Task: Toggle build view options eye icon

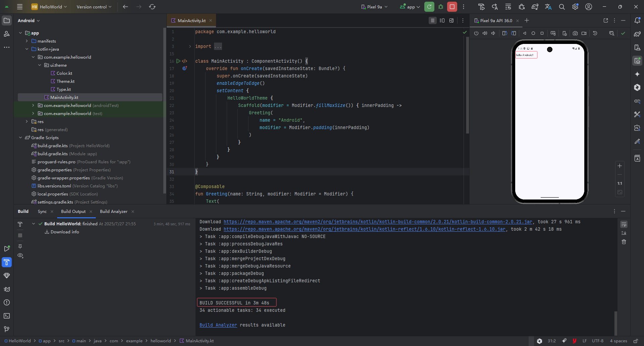Action: tap(20, 255)
